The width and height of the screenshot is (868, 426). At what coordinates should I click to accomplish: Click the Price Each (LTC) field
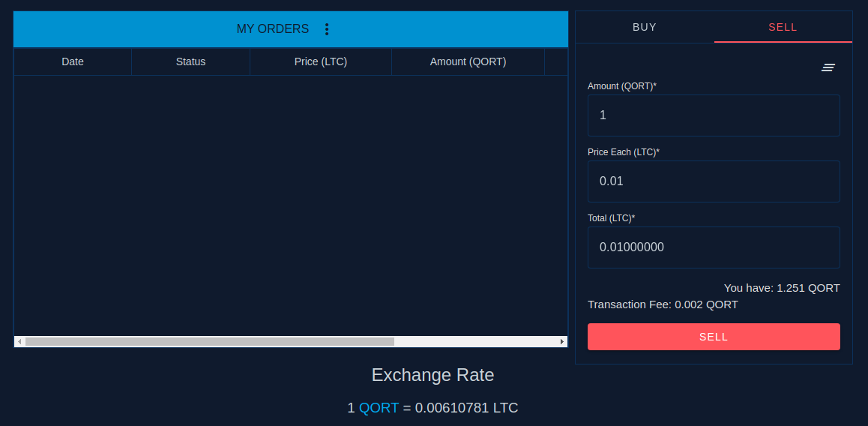point(714,181)
